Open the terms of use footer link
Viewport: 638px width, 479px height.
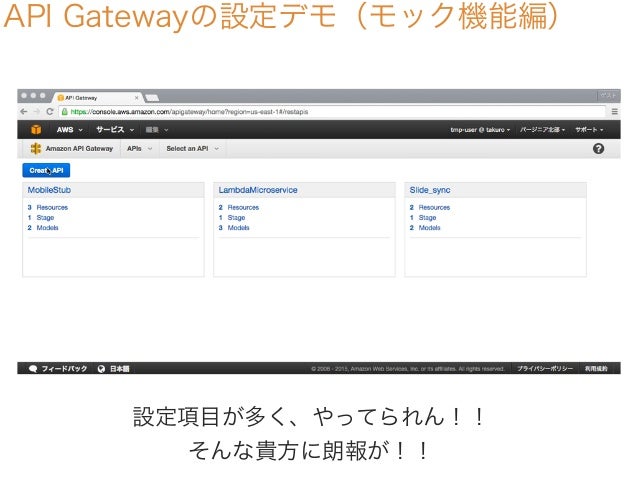(x=596, y=369)
